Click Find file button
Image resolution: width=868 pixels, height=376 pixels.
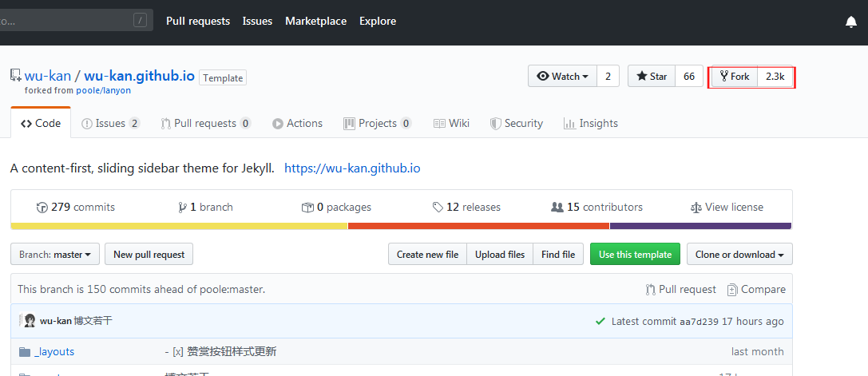click(558, 254)
